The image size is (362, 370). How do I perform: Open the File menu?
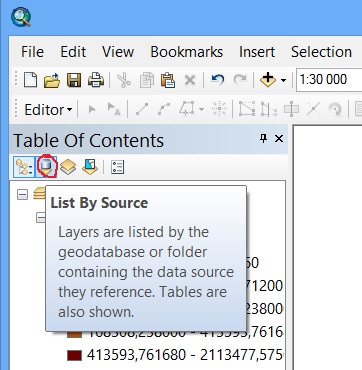tap(32, 52)
